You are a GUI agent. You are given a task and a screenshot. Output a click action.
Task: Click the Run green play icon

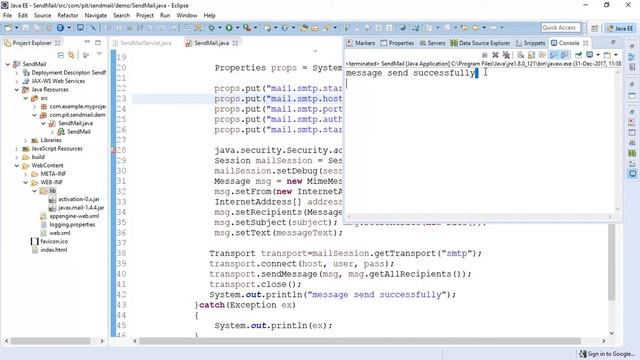coord(229,28)
